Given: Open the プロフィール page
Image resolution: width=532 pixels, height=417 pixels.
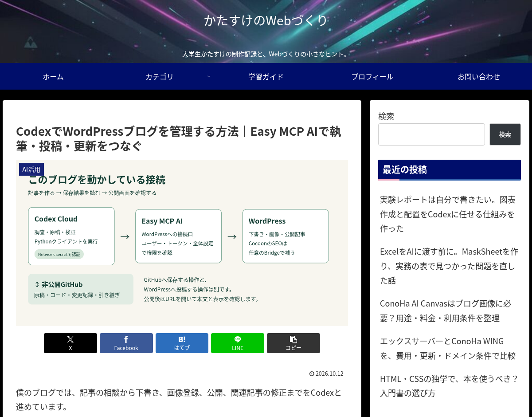Looking at the screenshot, I should pos(372,76).
